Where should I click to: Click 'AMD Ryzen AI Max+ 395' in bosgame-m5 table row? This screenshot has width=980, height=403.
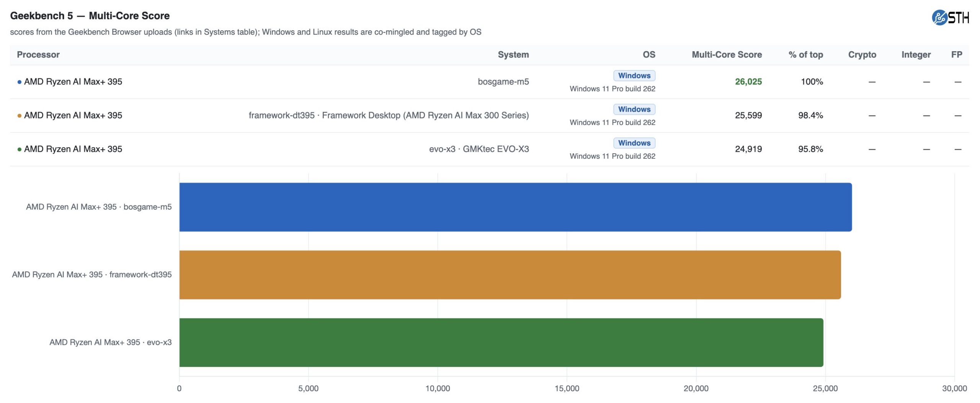point(73,82)
